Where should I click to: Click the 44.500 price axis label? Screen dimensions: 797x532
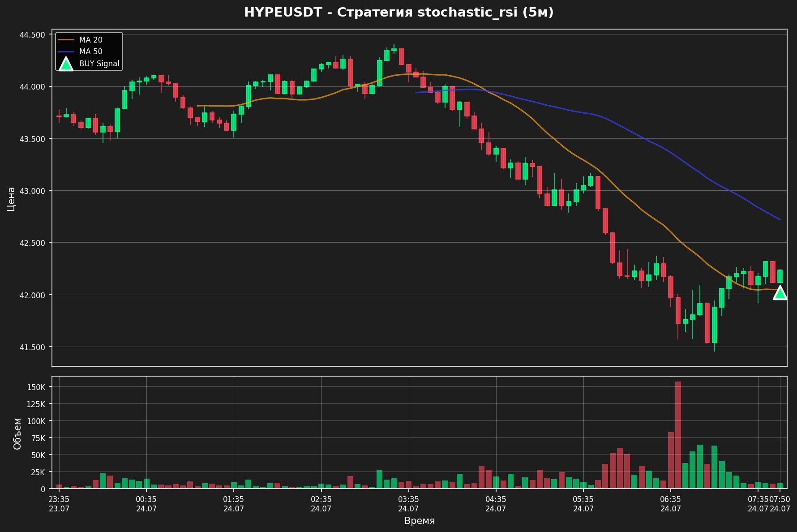tap(33, 35)
